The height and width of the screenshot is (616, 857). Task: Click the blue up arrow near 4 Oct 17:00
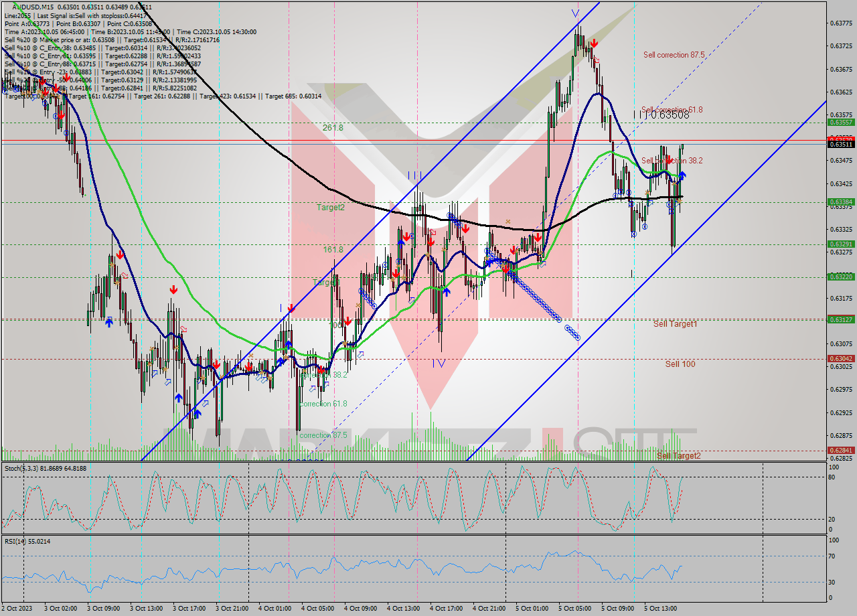click(x=447, y=293)
